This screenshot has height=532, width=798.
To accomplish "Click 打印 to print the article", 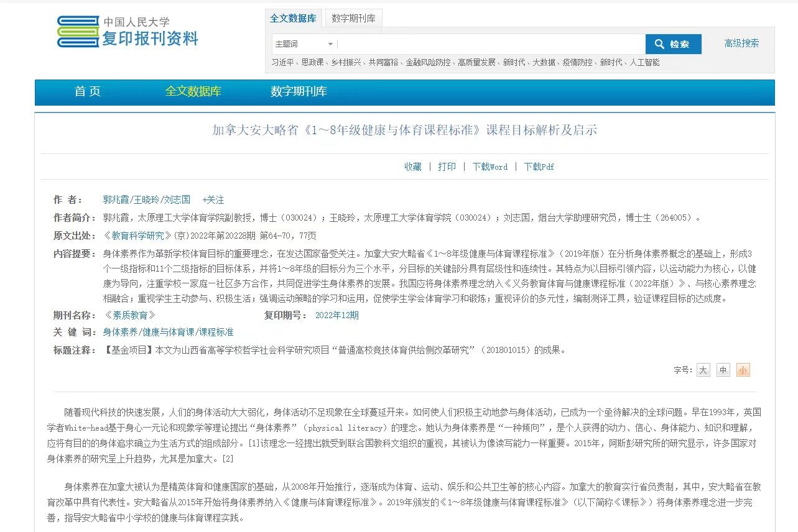I will click(x=447, y=167).
